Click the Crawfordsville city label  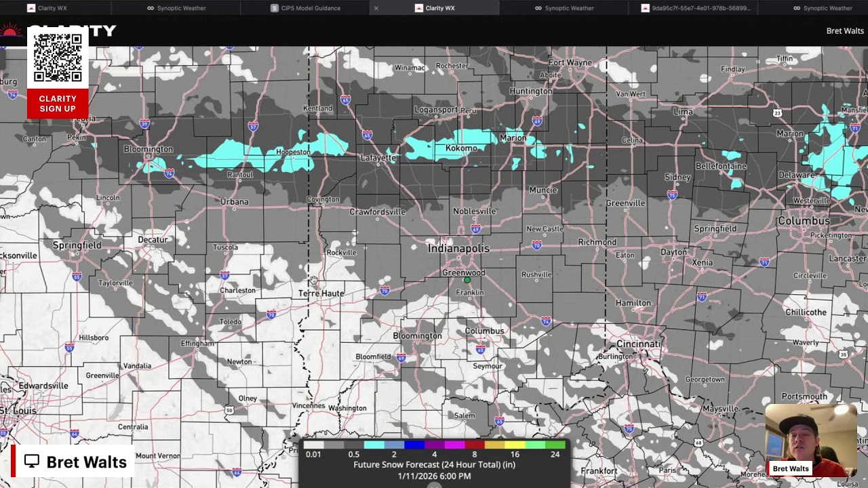pos(378,212)
